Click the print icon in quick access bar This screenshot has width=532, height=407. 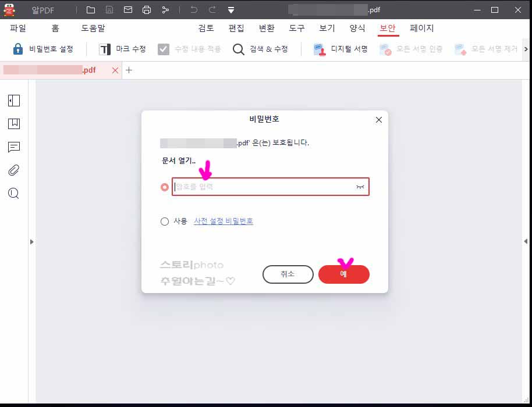147,9
